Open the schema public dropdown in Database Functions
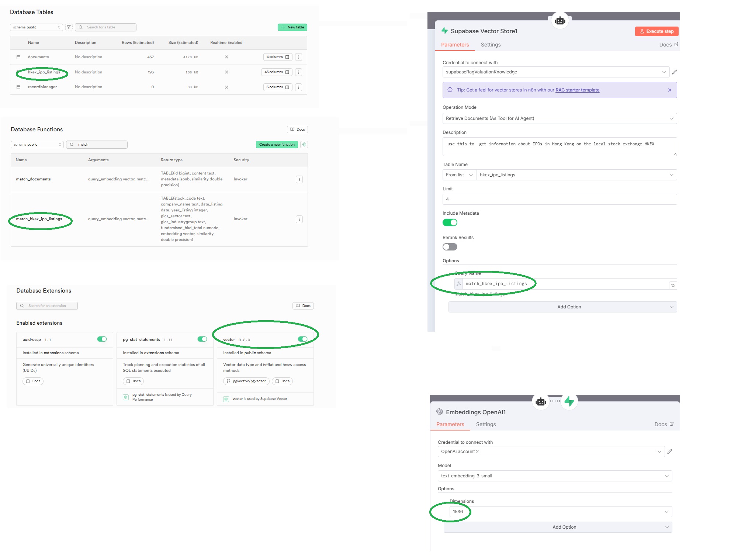731x560 pixels. point(37,145)
